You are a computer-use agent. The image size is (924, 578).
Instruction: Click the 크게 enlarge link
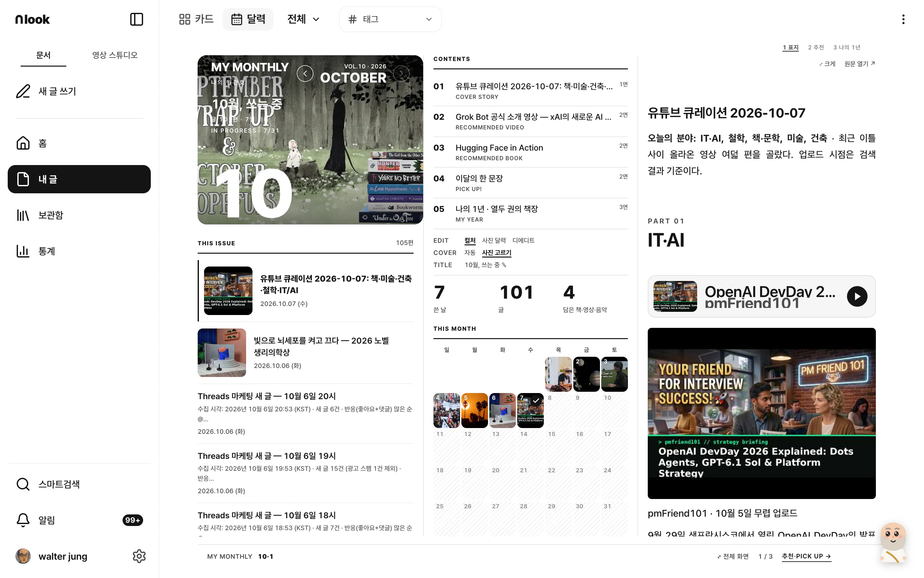(827, 64)
